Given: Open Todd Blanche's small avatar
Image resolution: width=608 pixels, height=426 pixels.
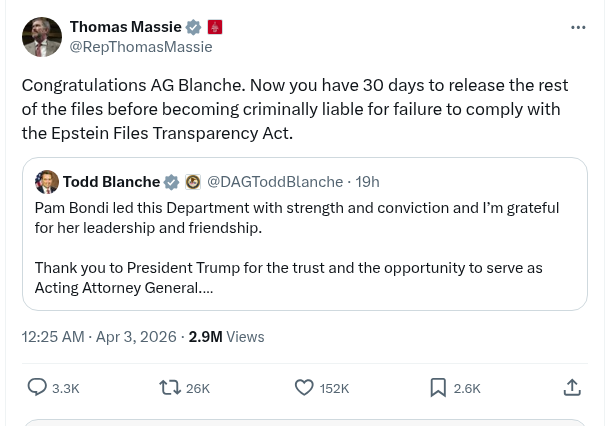Looking at the screenshot, I should click(46, 182).
